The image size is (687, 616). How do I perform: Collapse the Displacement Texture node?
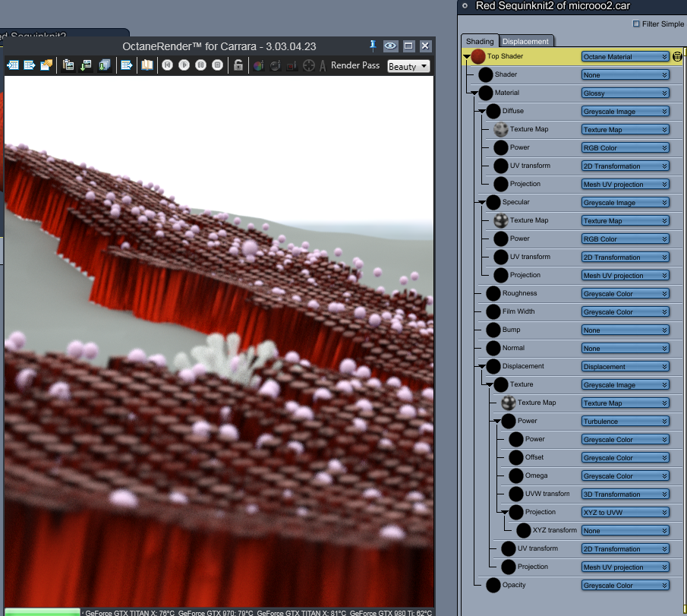point(490,385)
